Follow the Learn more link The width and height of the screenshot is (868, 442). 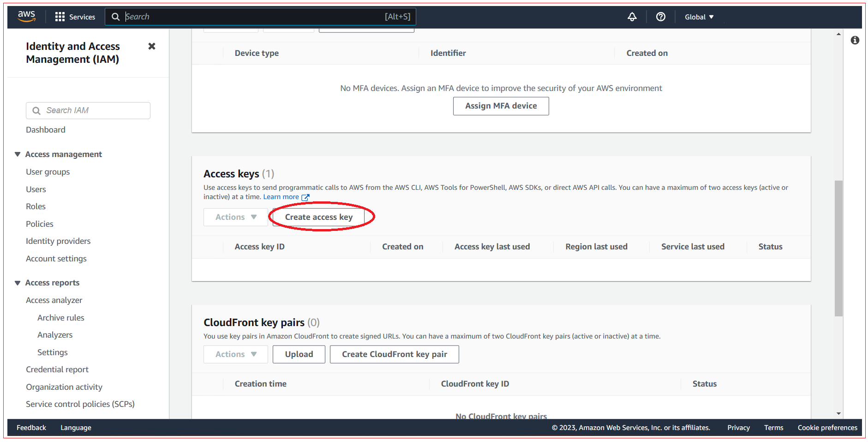281,197
